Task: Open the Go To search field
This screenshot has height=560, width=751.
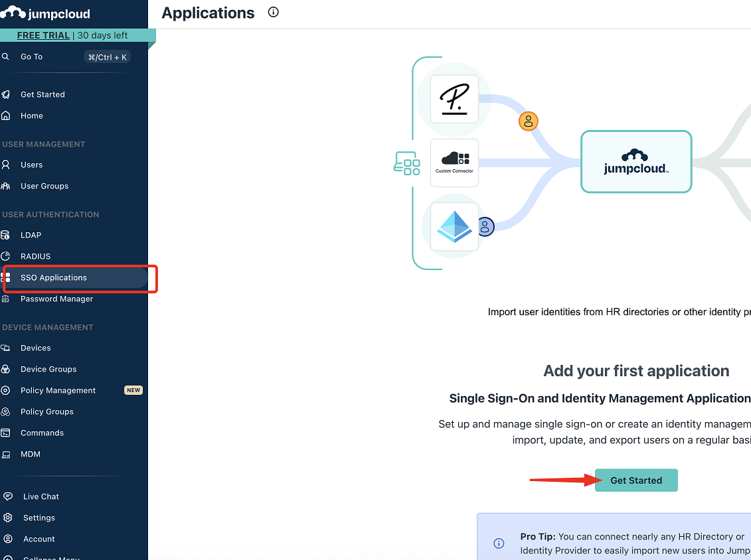Action: [66, 57]
